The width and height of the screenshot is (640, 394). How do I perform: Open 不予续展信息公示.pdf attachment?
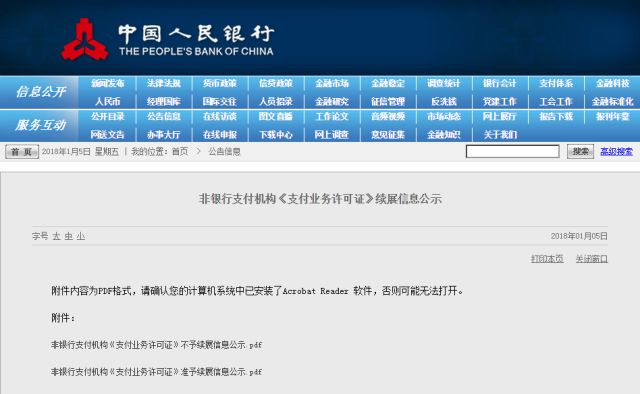click(x=156, y=345)
